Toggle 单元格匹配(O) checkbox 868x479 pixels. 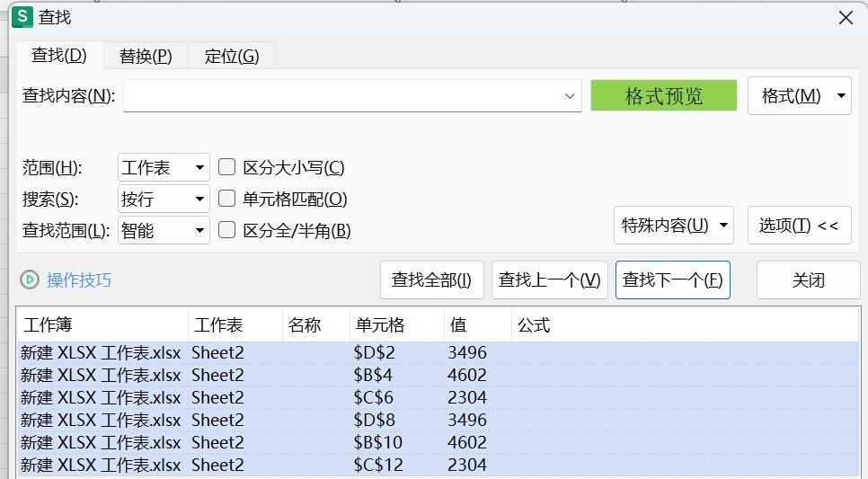pos(227,199)
